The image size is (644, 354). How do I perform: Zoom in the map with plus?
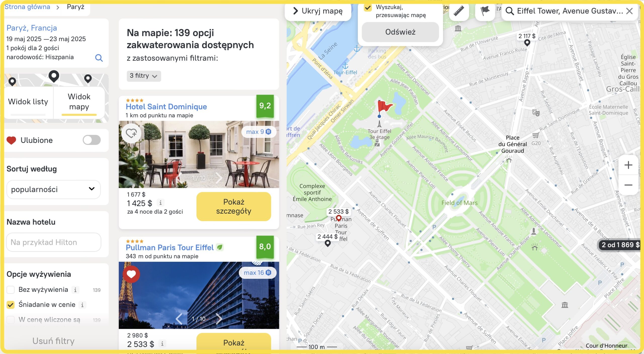click(x=628, y=165)
